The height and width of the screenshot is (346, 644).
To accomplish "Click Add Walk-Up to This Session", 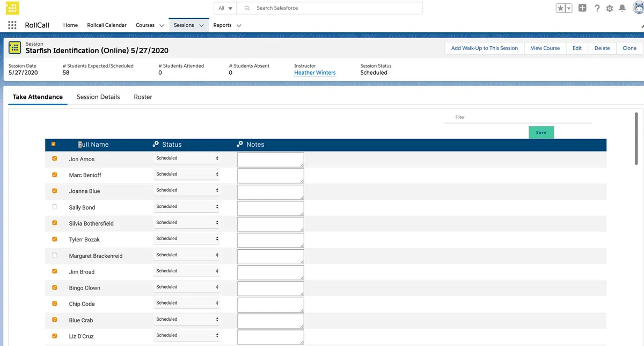I will point(485,48).
